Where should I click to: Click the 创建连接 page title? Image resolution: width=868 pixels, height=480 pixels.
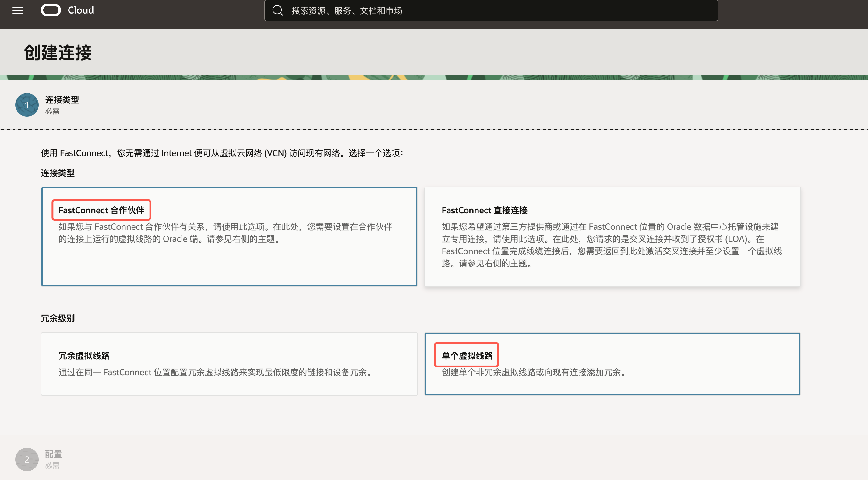[58, 53]
